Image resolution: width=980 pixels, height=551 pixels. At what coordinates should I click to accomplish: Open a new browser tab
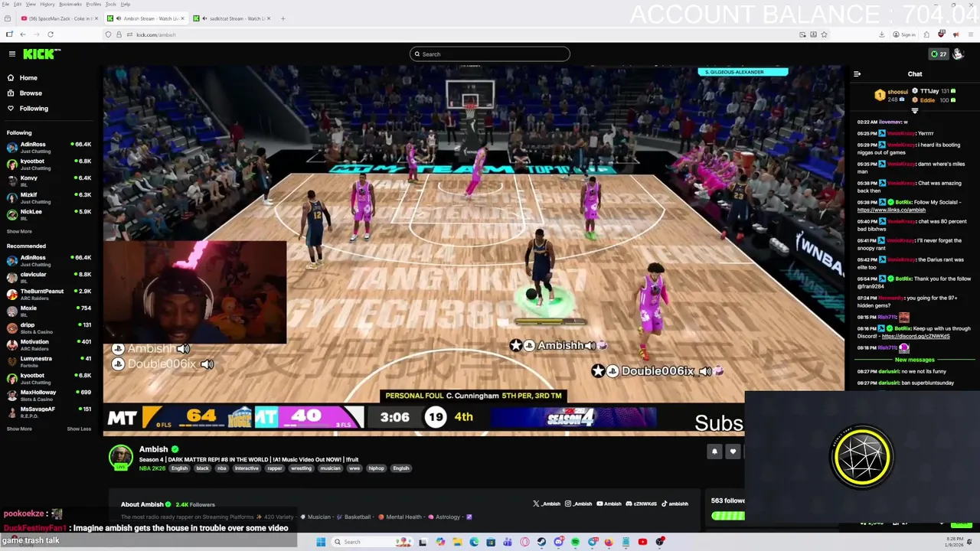283,18
